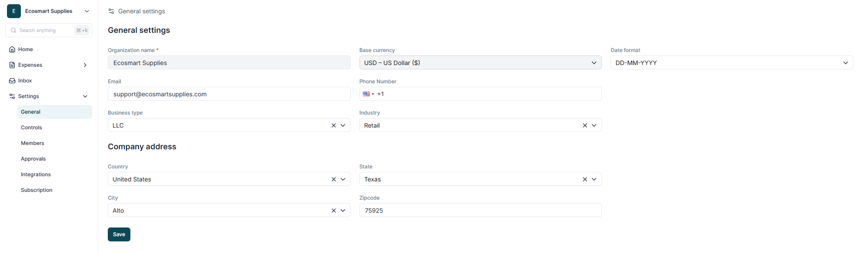Click the Settings sliders icon in sidebar

tap(12, 96)
